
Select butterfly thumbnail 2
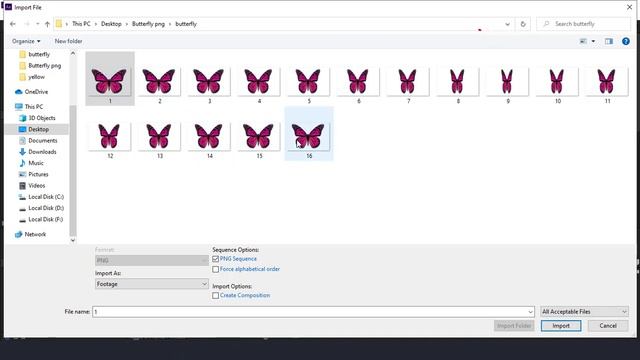[160, 81]
